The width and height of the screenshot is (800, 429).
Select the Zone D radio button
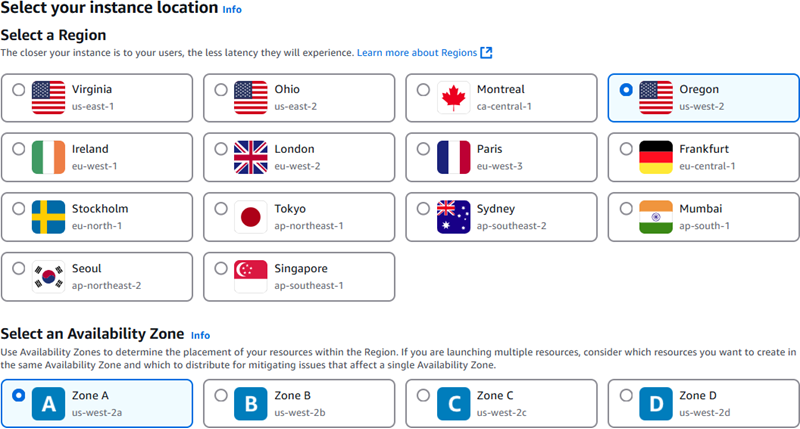(626, 395)
